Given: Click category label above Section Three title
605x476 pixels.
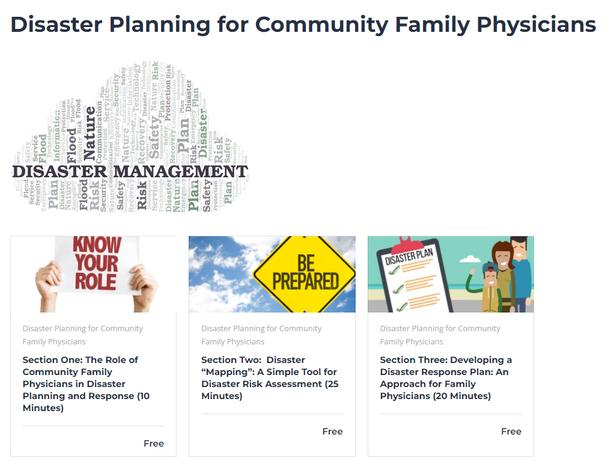Looking at the screenshot, I should [440, 335].
